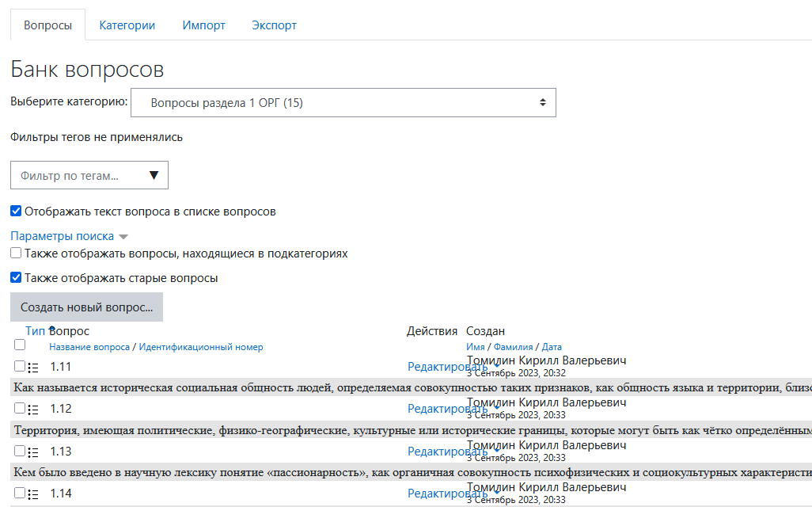Select checkbox for question 1.14
This screenshot has width=812, height=507.
pyautogui.click(x=20, y=493)
